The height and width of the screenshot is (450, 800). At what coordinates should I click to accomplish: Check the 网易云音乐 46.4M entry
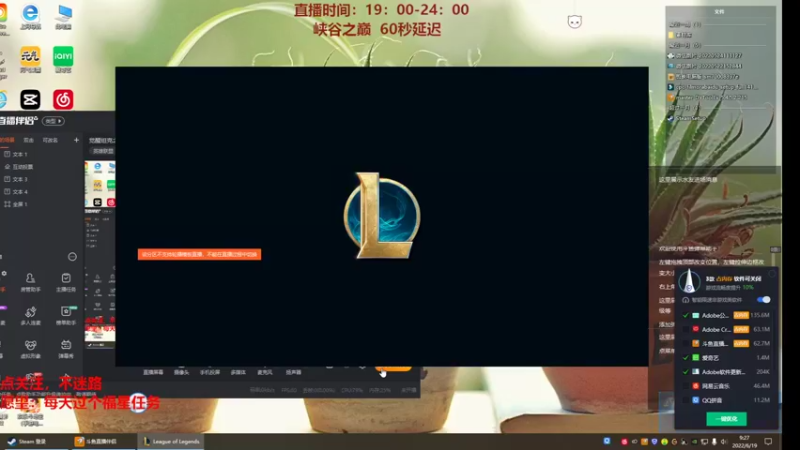point(686,386)
